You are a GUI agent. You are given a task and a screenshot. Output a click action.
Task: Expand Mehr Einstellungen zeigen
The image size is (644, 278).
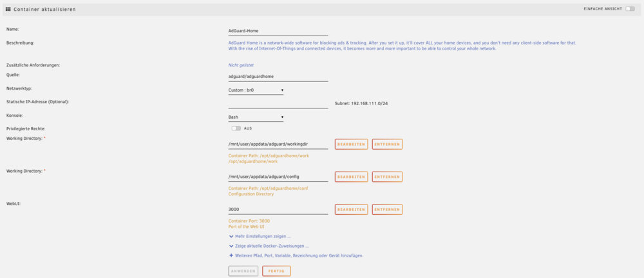point(263,237)
